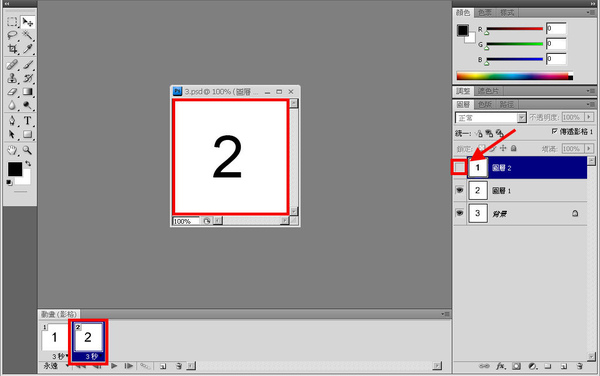The width and height of the screenshot is (600, 376).
Task: Select the Crop tool
Action: 12,49
